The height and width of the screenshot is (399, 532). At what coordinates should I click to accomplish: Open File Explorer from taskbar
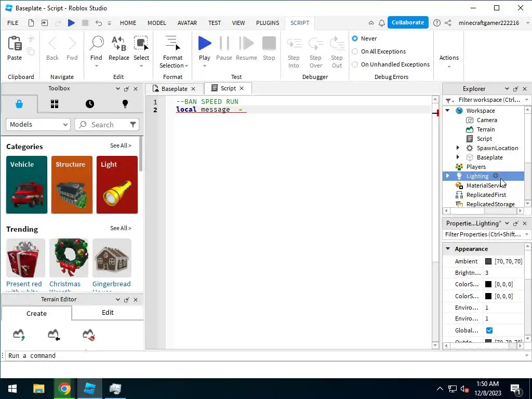point(38,389)
